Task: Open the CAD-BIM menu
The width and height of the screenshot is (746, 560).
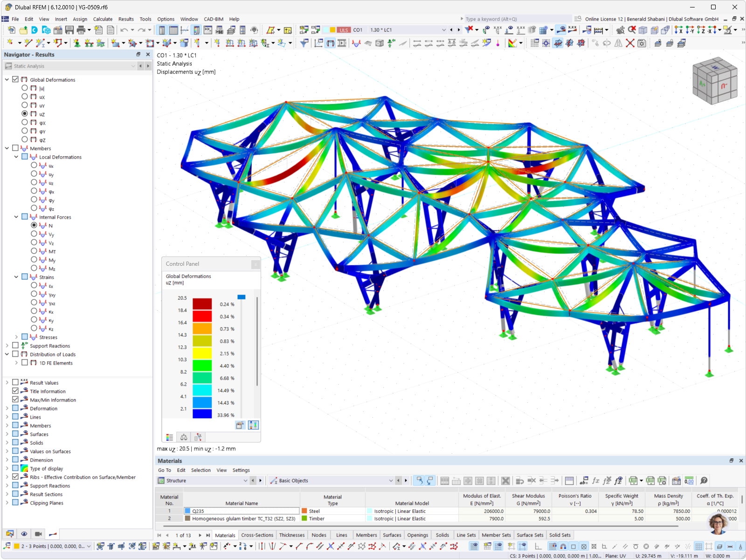Action: 214,19
